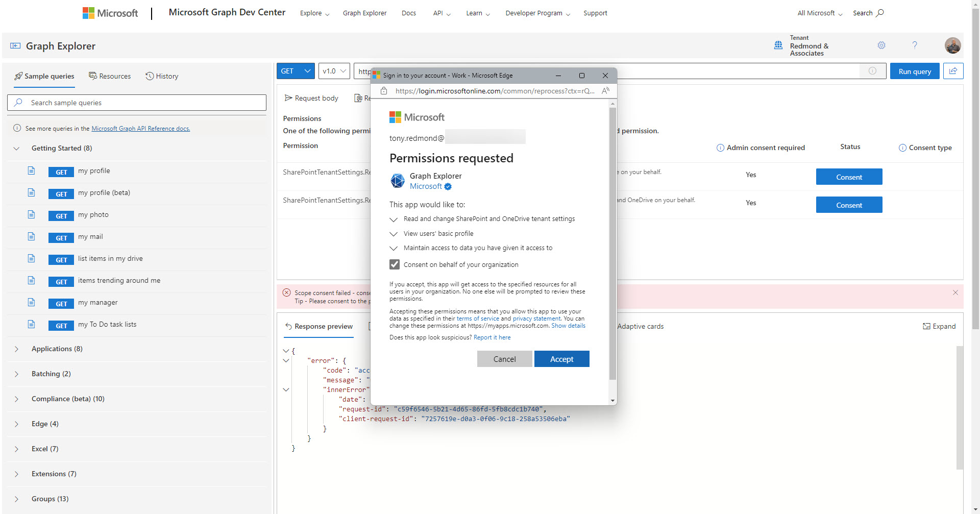Click Expand response area button
Image resolution: width=980 pixels, height=514 pixels.
click(939, 326)
